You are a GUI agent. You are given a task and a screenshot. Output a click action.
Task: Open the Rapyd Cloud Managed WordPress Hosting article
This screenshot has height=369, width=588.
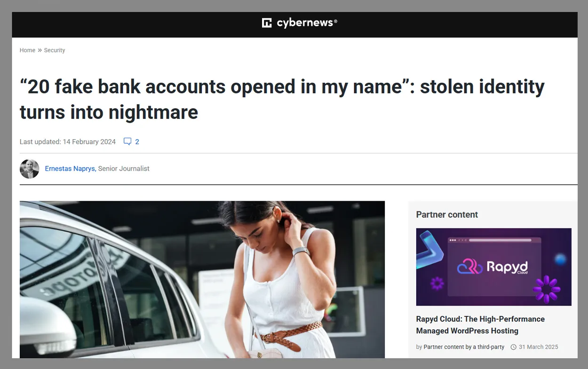pos(480,325)
